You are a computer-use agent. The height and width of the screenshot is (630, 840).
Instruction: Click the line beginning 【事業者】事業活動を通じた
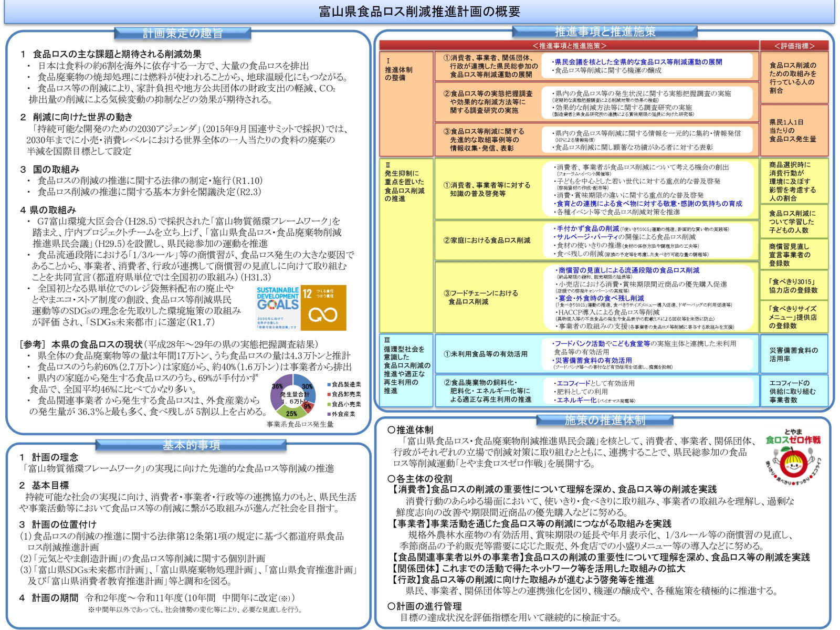pyautogui.click(x=530, y=523)
